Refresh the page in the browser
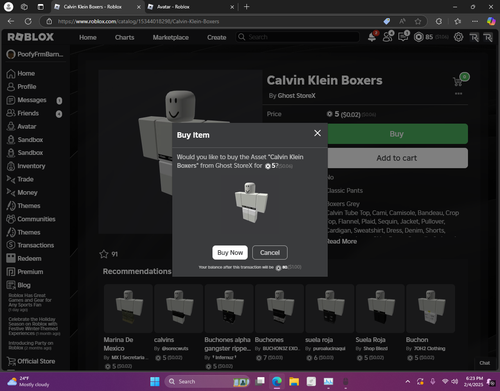The width and height of the screenshot is (500, 391). 28,21
